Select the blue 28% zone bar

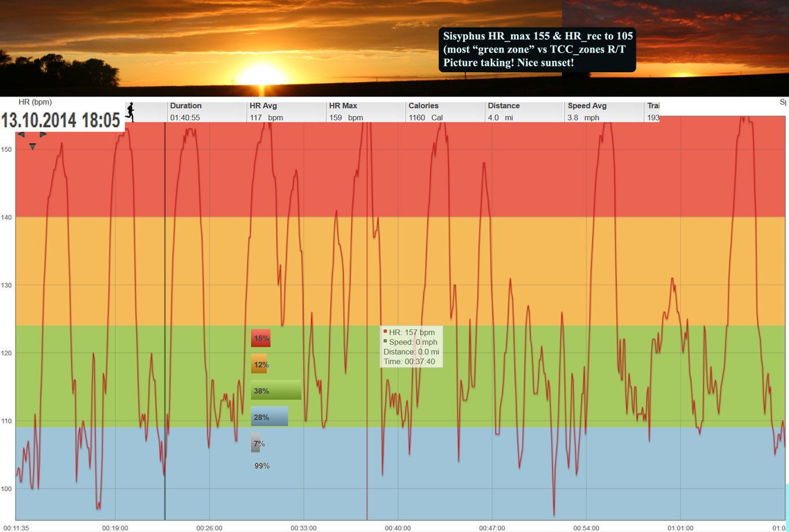coord(269,416)
